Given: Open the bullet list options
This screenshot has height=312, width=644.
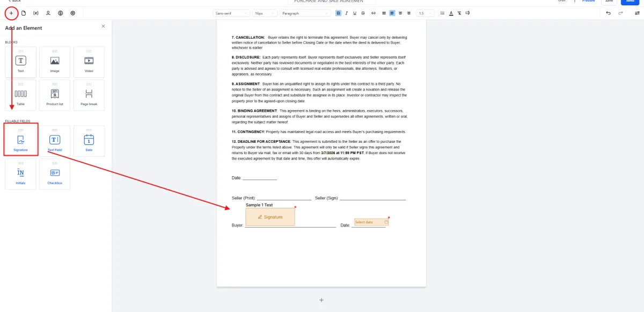Looking at the screenshot, I should coord(442,13).
